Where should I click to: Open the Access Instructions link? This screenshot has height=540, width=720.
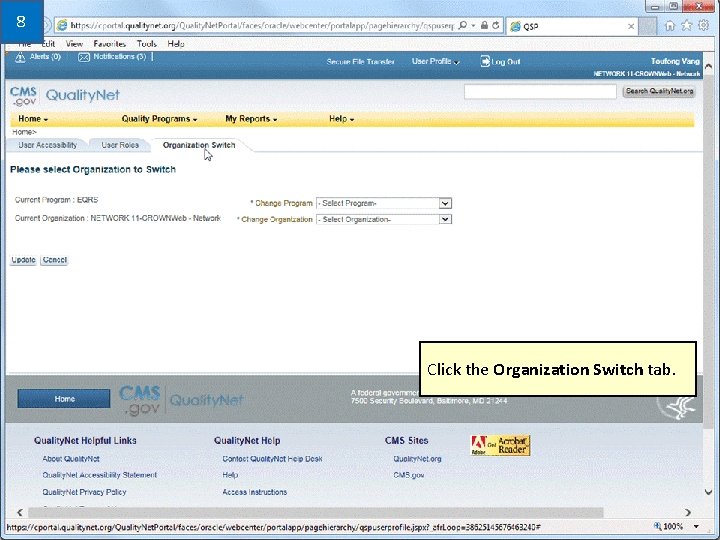(x=255, y=492)
